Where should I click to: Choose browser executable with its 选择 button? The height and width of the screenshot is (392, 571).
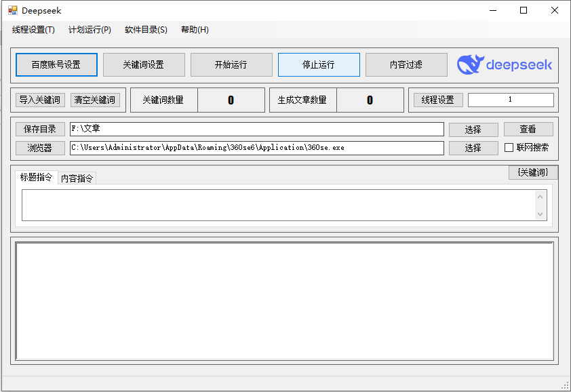click(473, 148)
